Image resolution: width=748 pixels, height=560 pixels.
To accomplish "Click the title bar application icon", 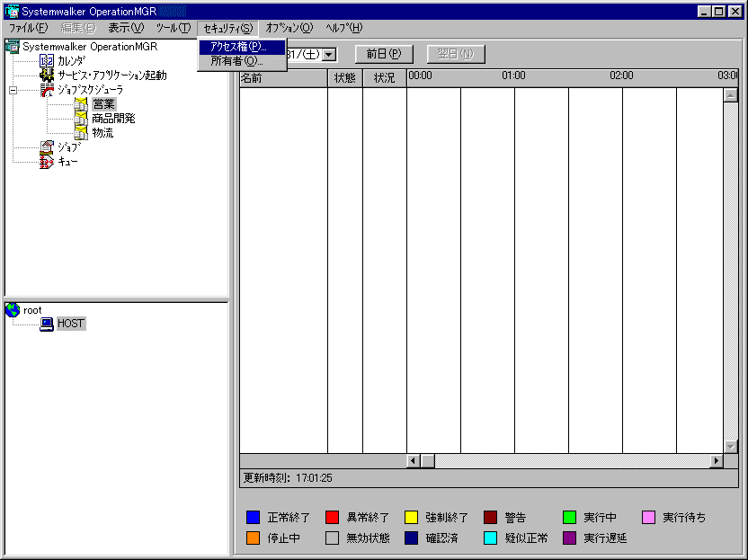I will pyautogui.click(x=12, y=11).
